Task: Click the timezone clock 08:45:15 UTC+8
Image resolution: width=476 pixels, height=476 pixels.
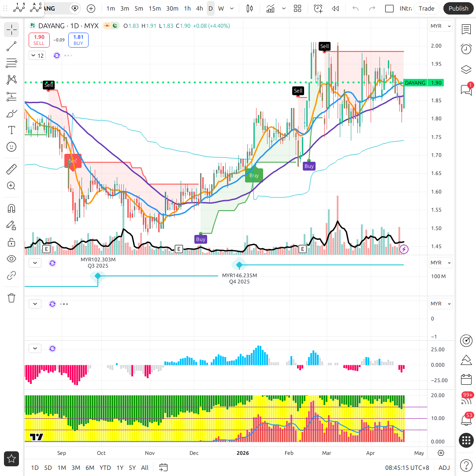Action: (407, 468)
